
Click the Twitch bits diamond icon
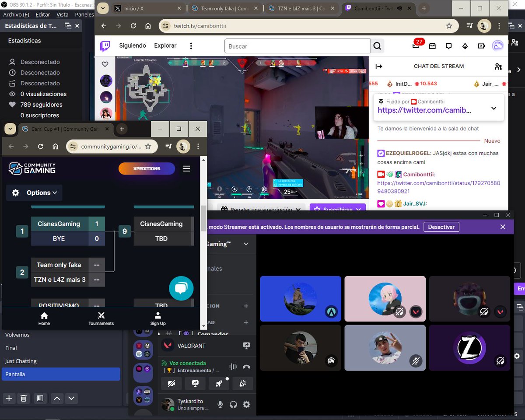point(465,45)
